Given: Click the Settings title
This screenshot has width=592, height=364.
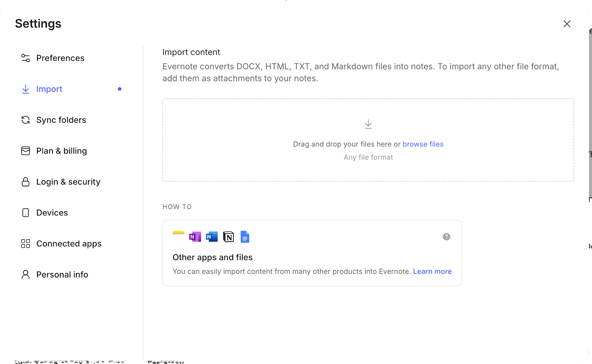Looking at the screenshot, I should tap(38, 24).
